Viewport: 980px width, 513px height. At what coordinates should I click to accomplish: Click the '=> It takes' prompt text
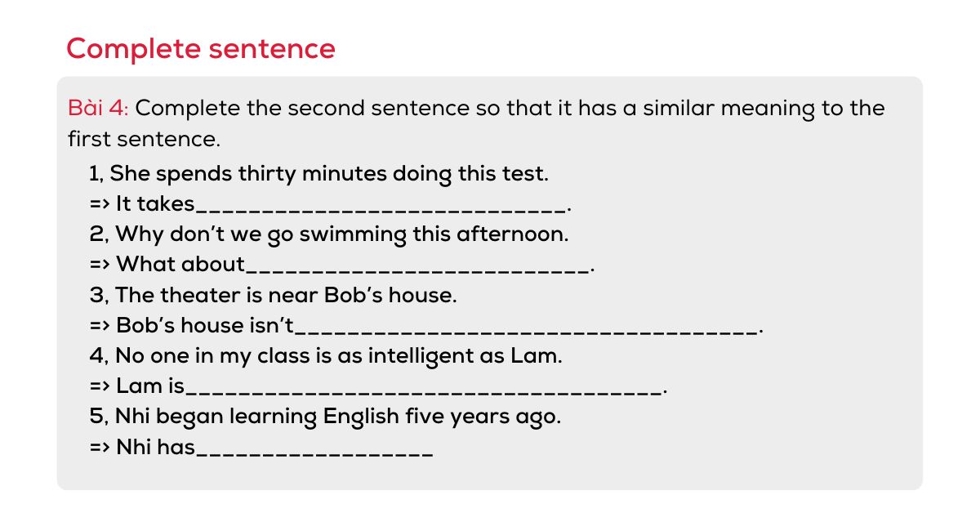(x=142, y=204)
